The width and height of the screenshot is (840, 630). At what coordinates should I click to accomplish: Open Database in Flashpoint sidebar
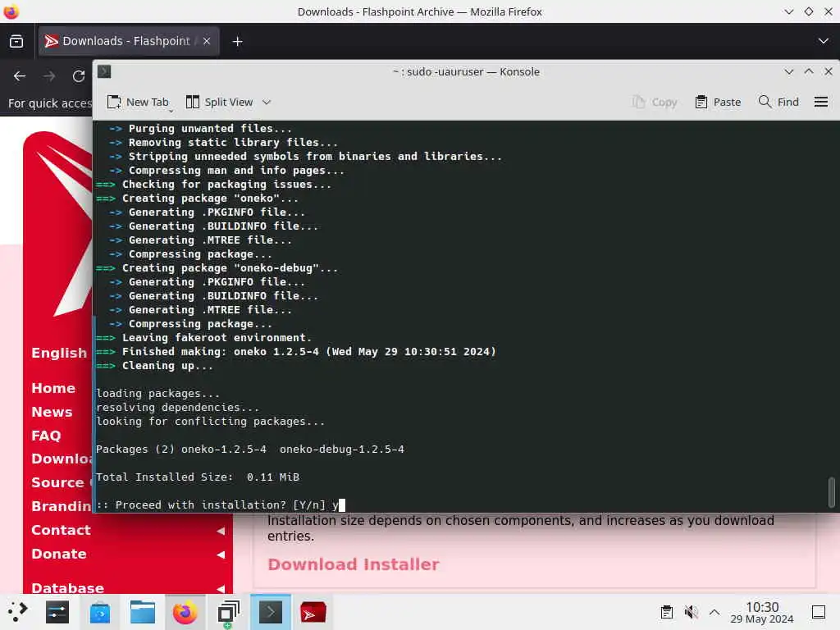coord(67,587)
